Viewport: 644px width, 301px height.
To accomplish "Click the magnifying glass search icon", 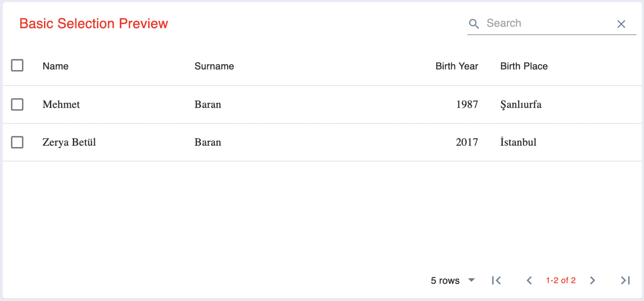I will [474, 24].
